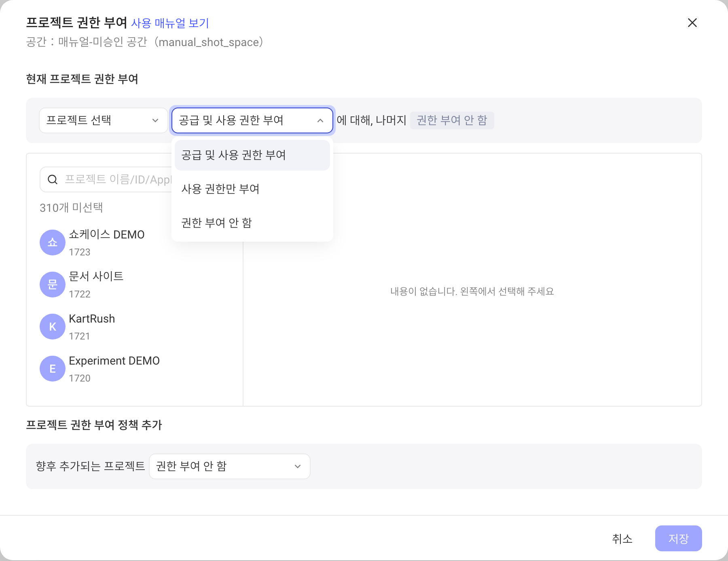This screenshot has height=561, width=728.
Task: Click the 저장 button
Action: point(678,538)
